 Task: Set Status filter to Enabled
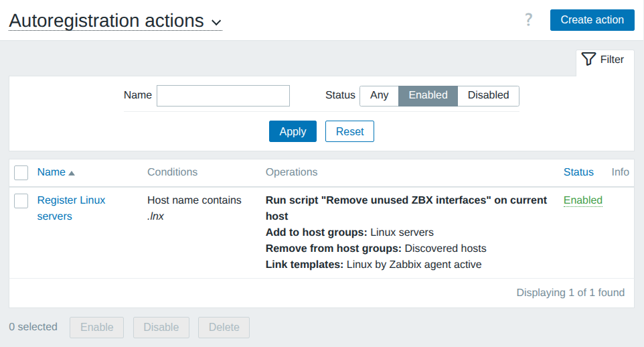click(x=428, y=95)
